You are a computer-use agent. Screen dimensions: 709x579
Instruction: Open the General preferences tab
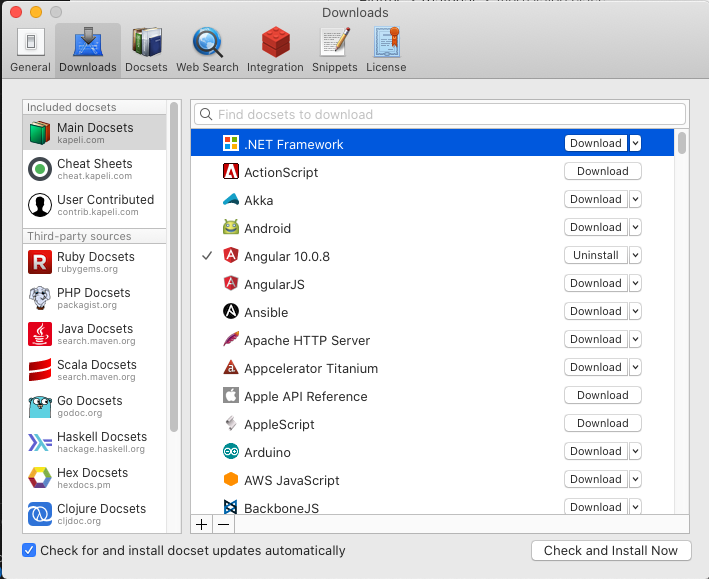coord(30,50)
